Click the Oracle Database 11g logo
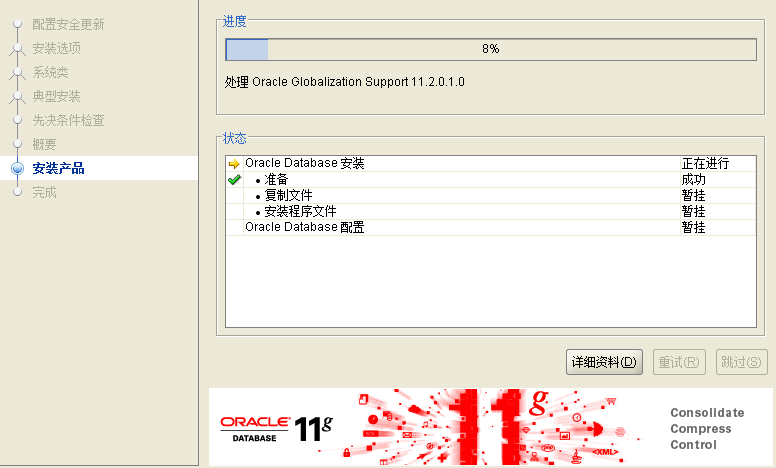Screen dimensions: 776x468 tap(276, 428)
